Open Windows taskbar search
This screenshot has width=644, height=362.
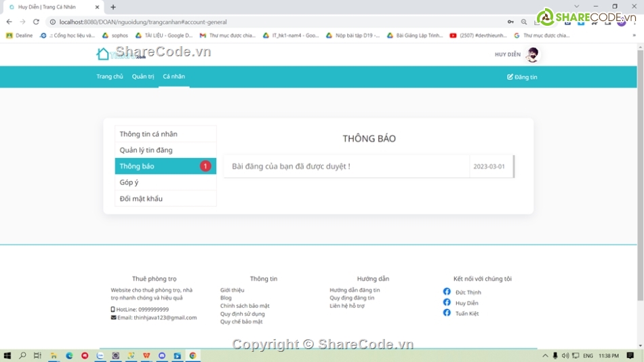[x=22, y=355]
